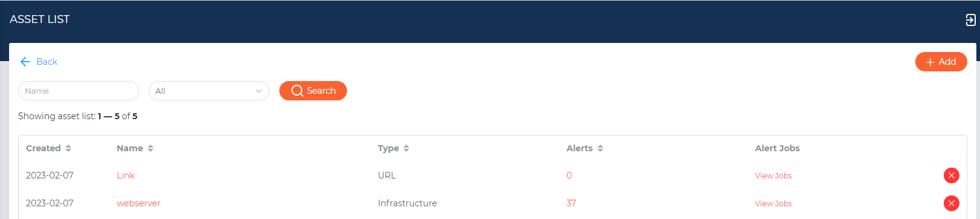This screenshot has height=219, width=980.
Task: Sort by Type column arrows
Action: (x=406, y=148)
